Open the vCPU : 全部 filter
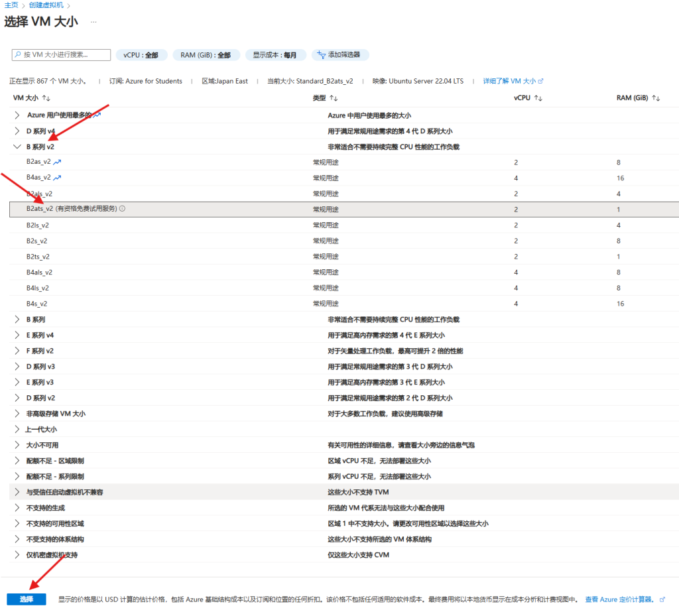The image size is (679, 616). (141, 55)
